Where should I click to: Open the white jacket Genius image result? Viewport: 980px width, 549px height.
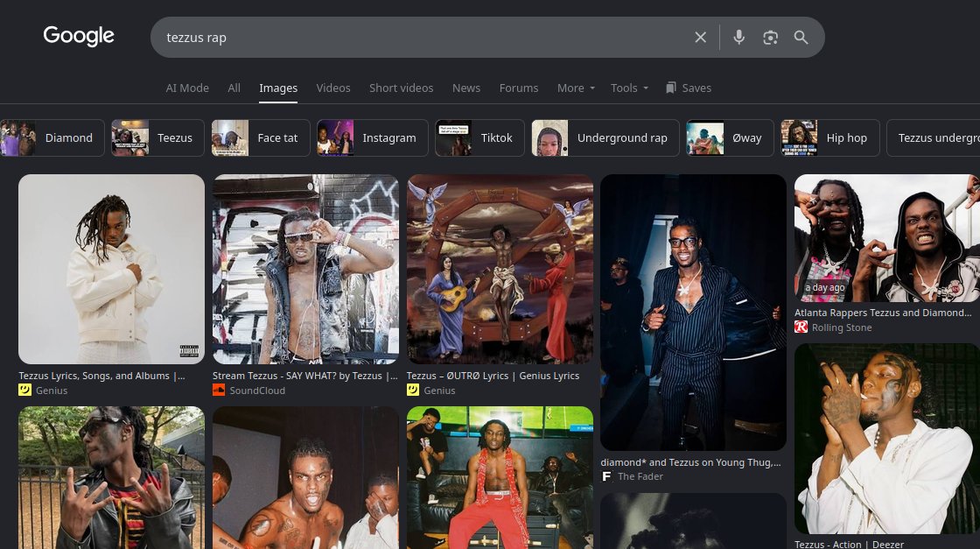tap(111, 269)
